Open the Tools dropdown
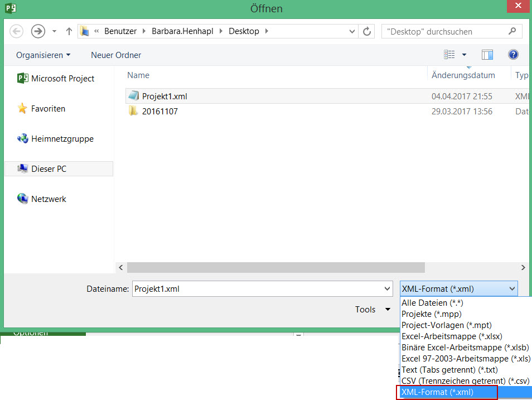Screen dimensions: 532x400 tap(373, 309)
